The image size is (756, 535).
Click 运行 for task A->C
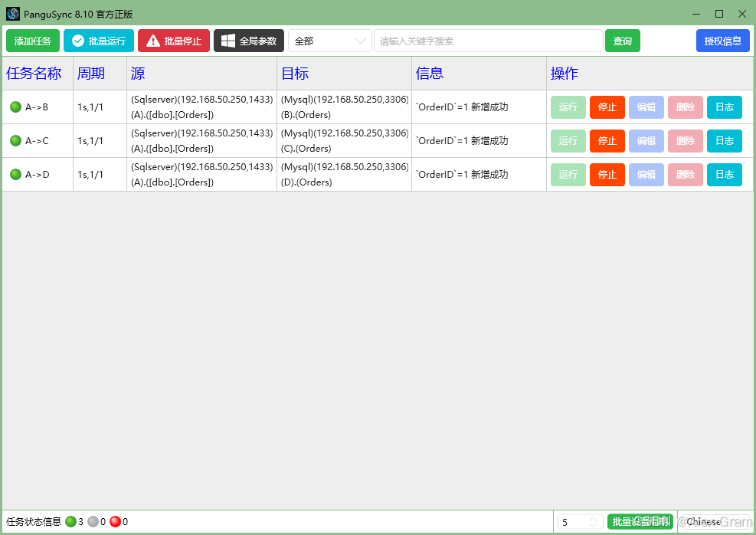click(x=568, y=141)
